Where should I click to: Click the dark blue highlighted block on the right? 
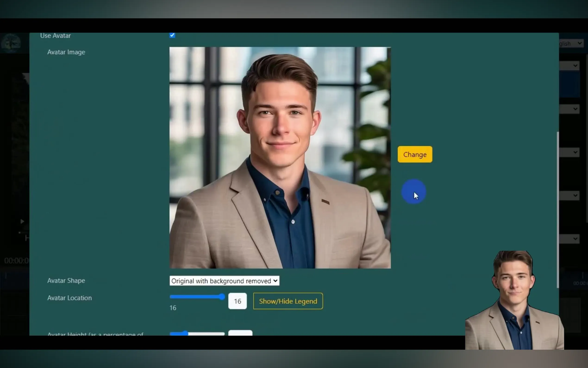tap(569, 84)
